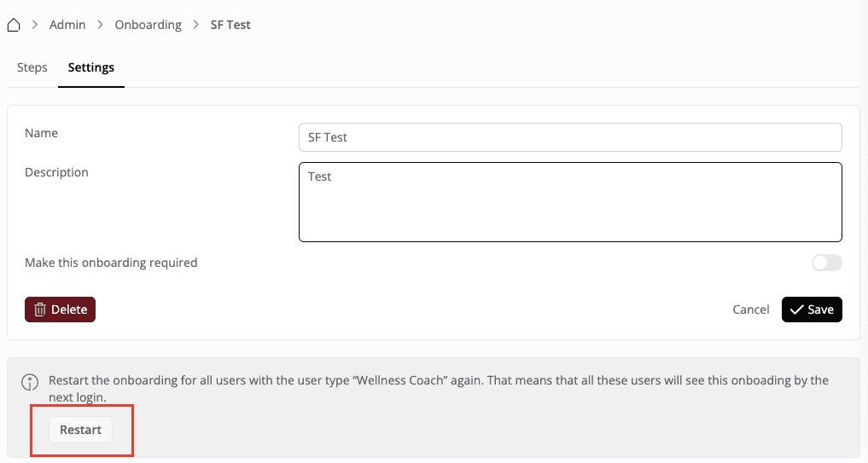Click the info circle icon beside restart notice
Image resolution: width=868 pixels, height=463 pixels.
tap(30, 381)
